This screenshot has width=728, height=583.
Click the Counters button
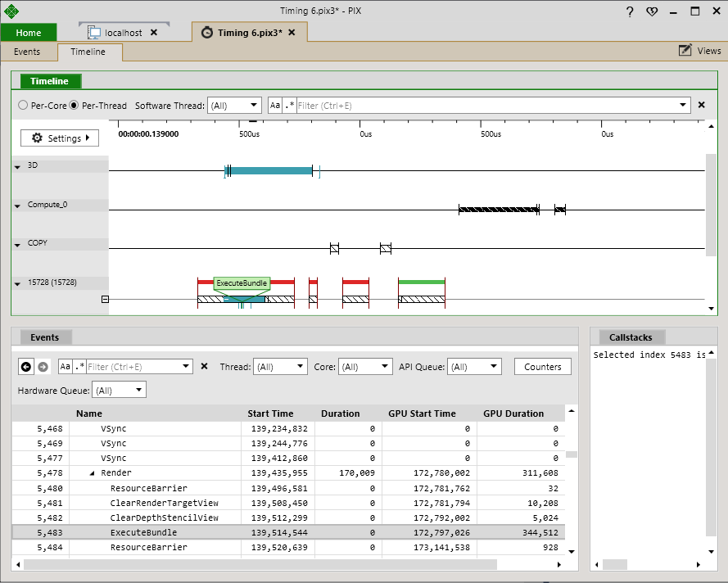(543, 367)
